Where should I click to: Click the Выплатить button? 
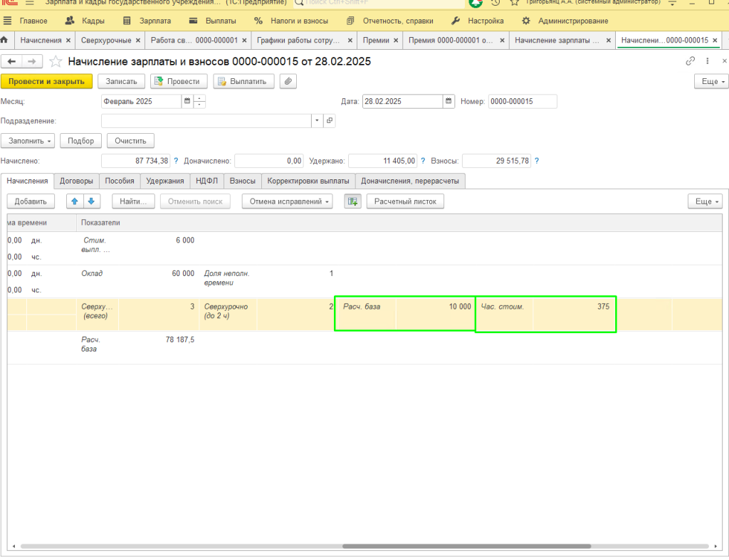[x=243, y=81]
